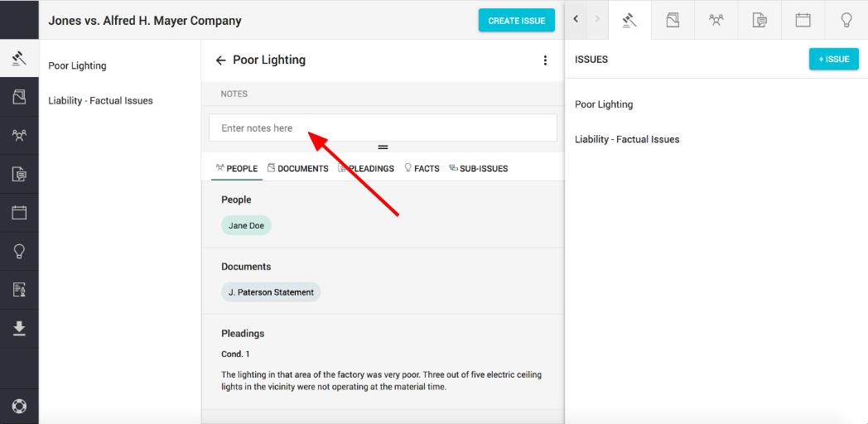Open Calendar icon in left sidebar
This screenshot has height=424, width=868.
click(x=19, y=213)
